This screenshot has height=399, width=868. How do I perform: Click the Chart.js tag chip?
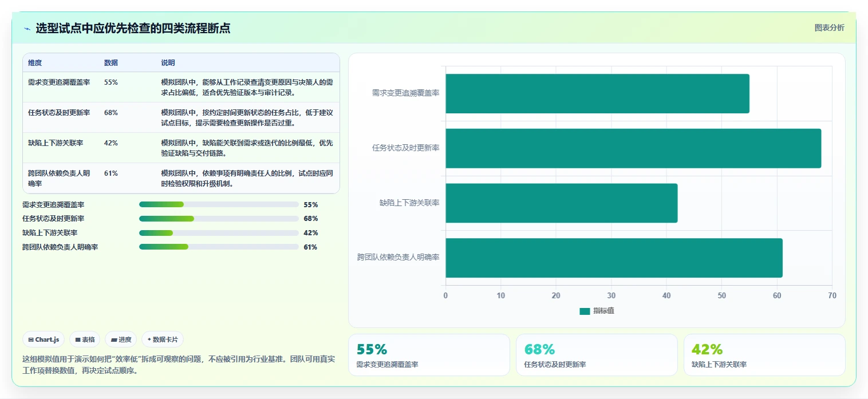pyautogui.click(x=44, y=339)
